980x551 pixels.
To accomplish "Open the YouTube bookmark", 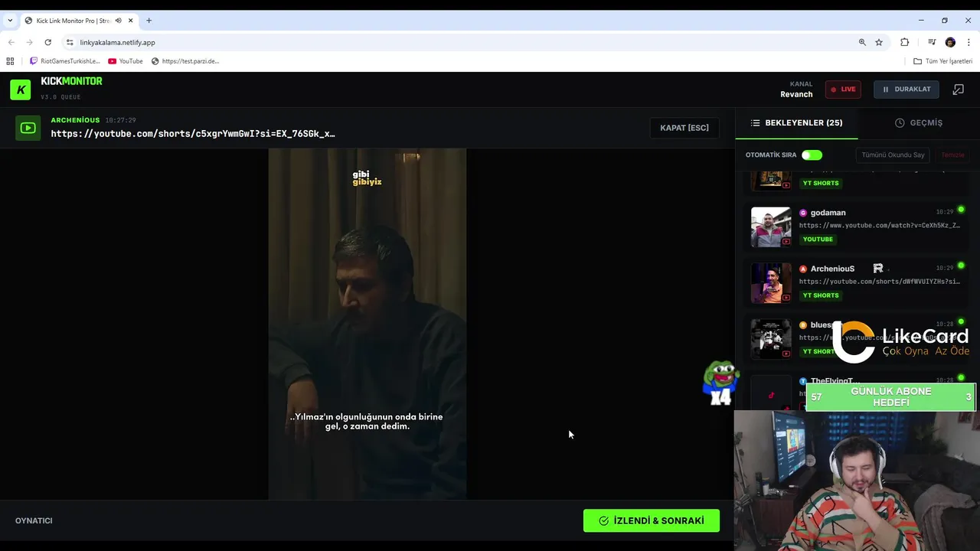I will click(126, 61).
